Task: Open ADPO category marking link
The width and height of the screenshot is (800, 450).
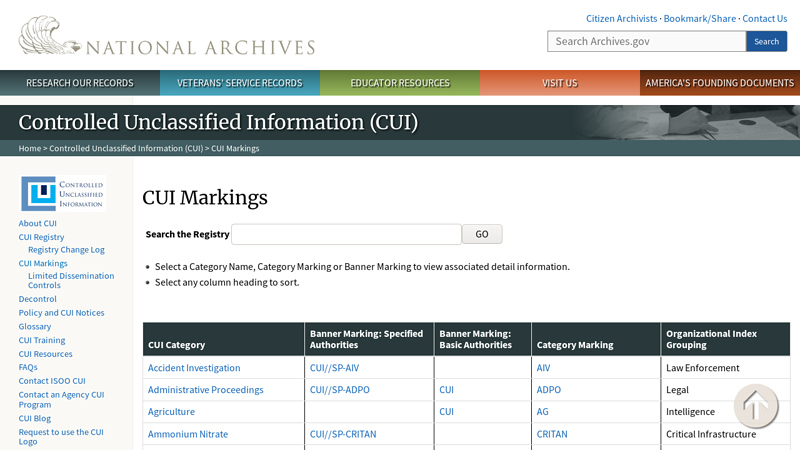Action: click(x=548, y=390)
